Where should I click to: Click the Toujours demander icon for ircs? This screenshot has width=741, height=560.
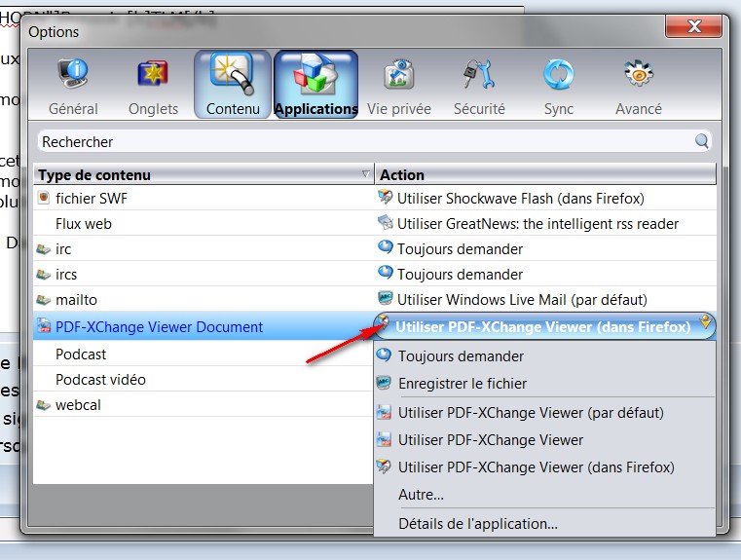click(x=386, y=273)
